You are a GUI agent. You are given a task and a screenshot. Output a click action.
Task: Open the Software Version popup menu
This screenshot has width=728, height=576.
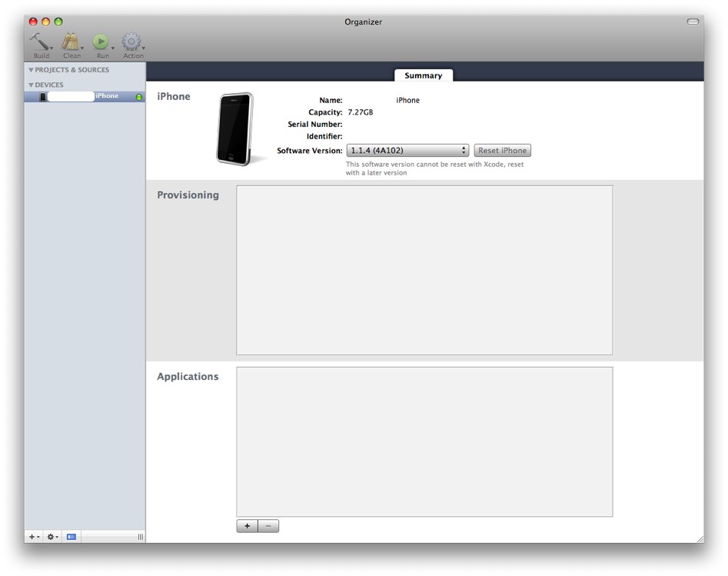click(x=407, y=151)
